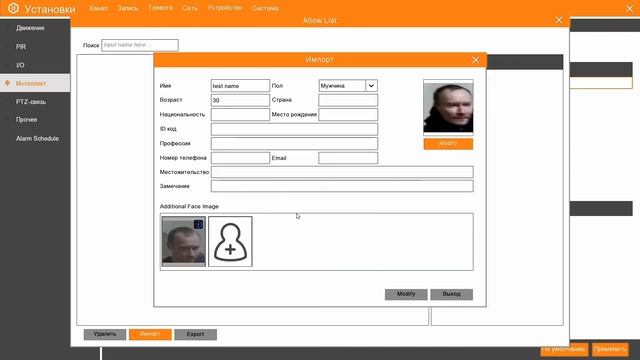
Task: Open the Сеть top menu
Action: 190,8
